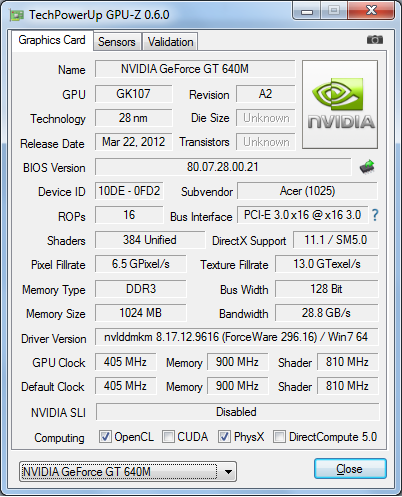Toggle the DirectCompute 5.0 checkbox
This screenshot has height=497, width=402.
coord(279,436)
